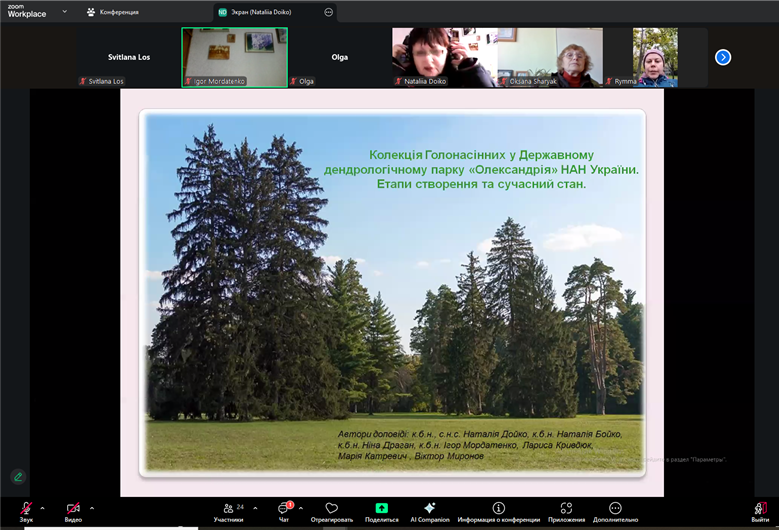Show next participants with blue arrow
Screen dimensions: 779x530
[723, 57]
